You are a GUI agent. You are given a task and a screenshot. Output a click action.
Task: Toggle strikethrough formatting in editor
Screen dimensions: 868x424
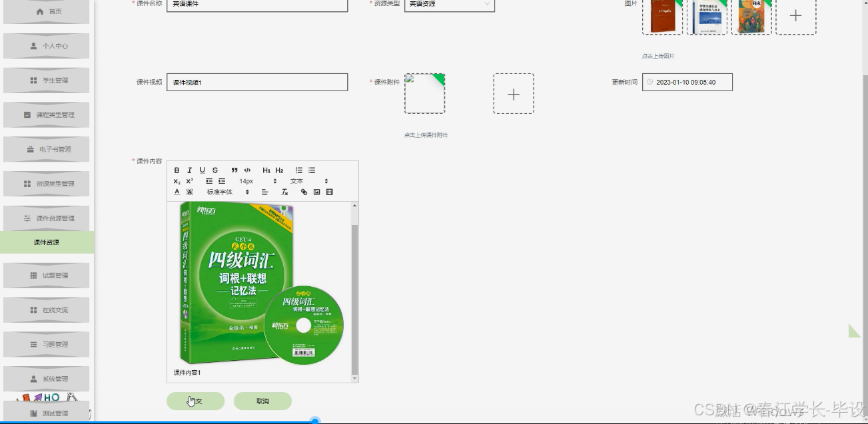(215, 170)
